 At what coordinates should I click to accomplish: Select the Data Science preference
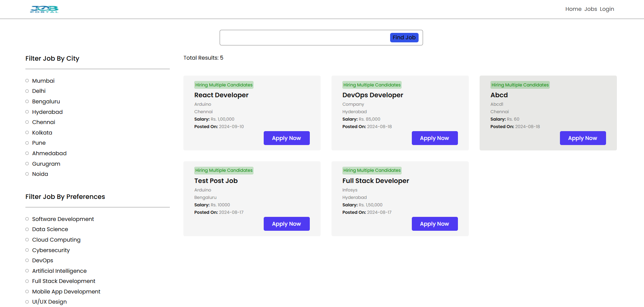(x=27, y=229)
